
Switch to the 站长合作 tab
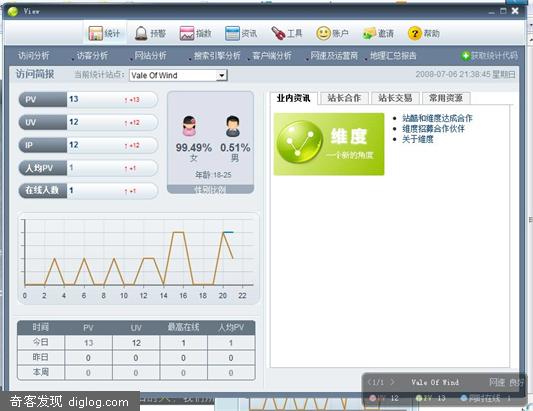(344, 98)
